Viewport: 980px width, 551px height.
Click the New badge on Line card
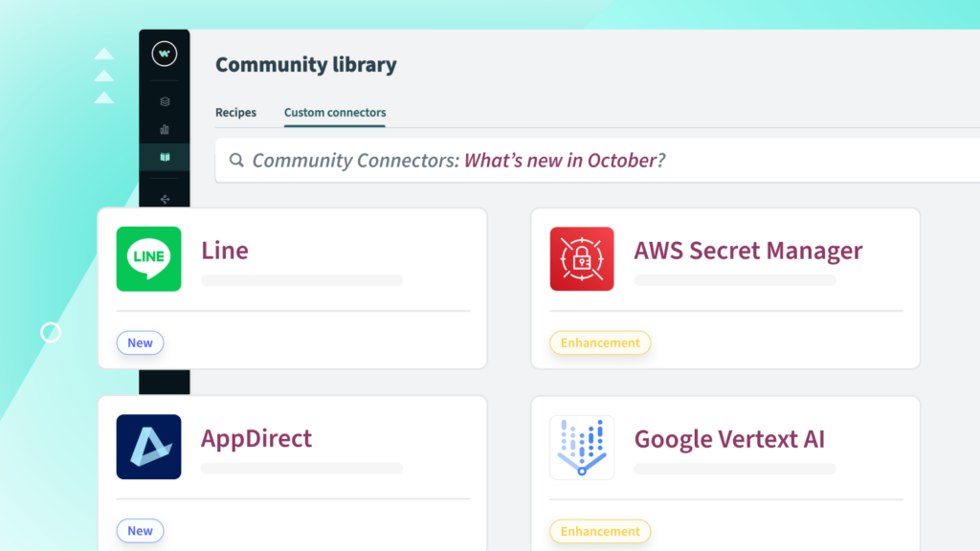(140, 342)
